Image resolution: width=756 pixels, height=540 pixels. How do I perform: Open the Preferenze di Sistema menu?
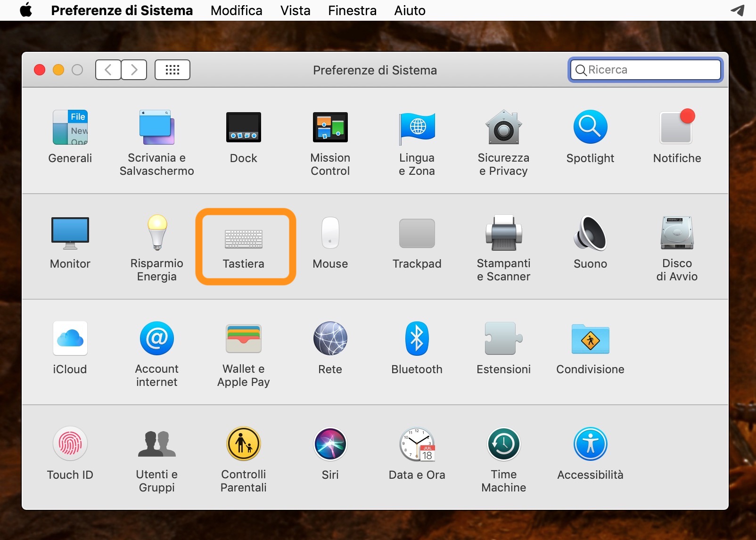122,10
